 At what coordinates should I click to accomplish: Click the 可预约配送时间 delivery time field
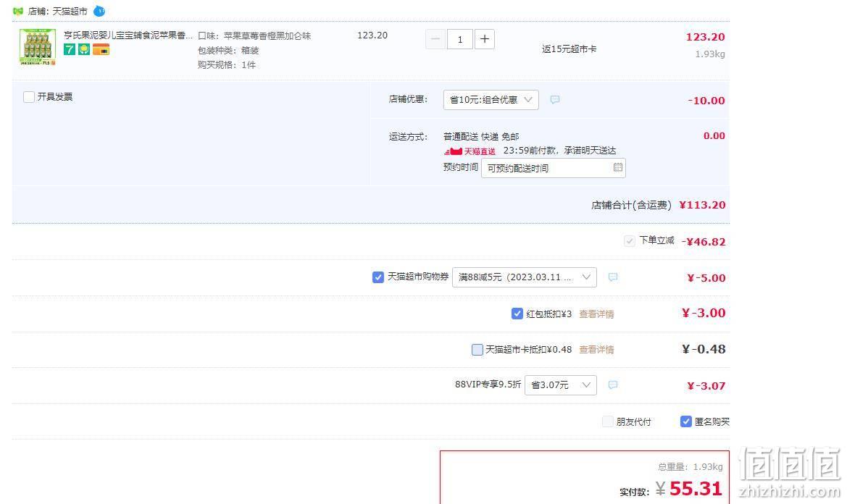point(553,168)
